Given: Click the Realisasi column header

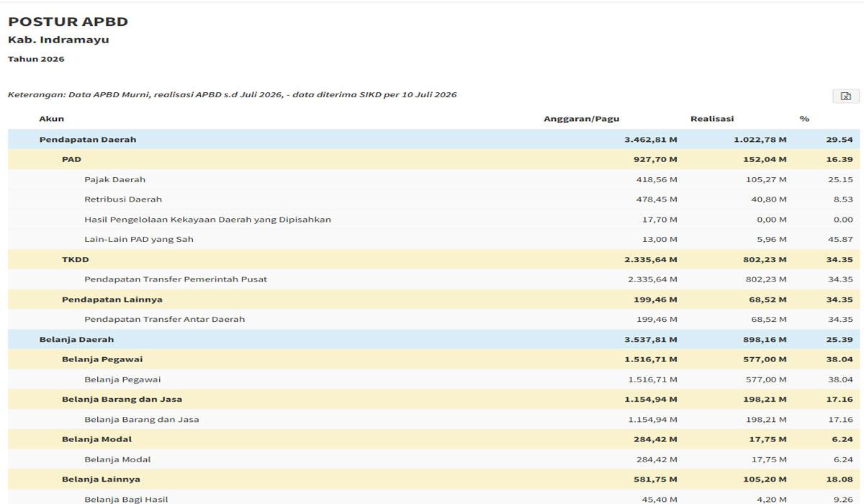Looking at the screenshot, I should click(x=712, y=119).
